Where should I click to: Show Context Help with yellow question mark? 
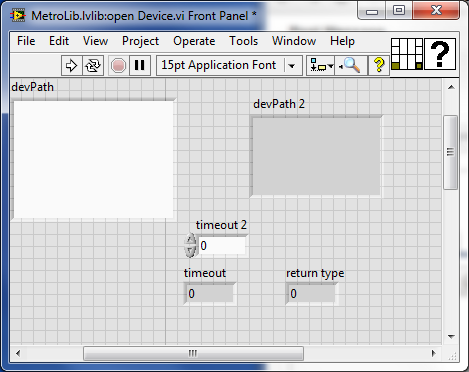coord(379,65)
